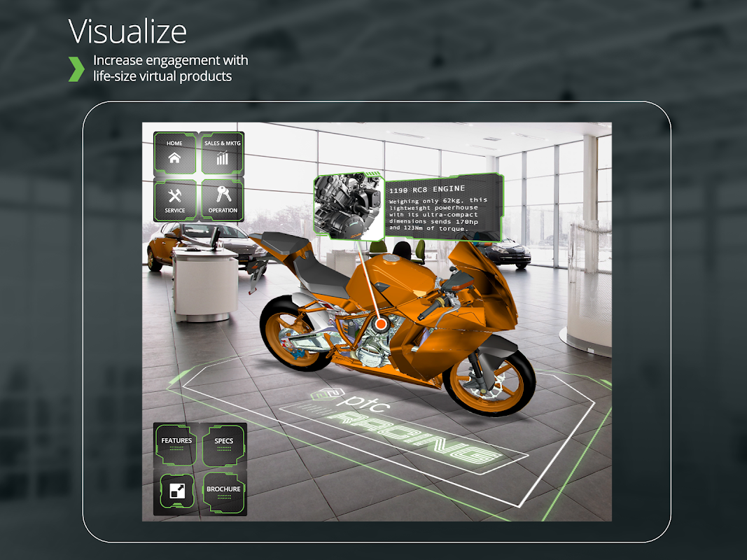
Task: Open Sales & Mktg chart button
Action: coord(223,153)
